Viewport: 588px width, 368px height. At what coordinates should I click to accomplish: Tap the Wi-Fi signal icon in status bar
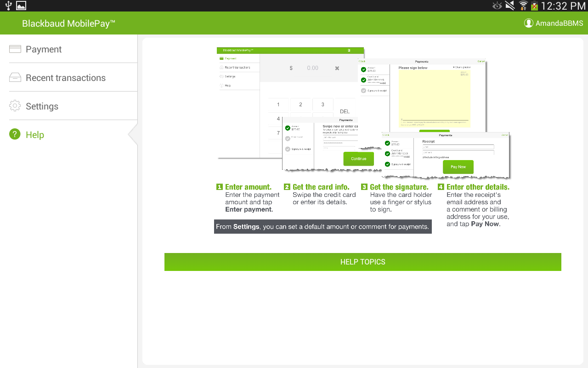tap(523, 6)
